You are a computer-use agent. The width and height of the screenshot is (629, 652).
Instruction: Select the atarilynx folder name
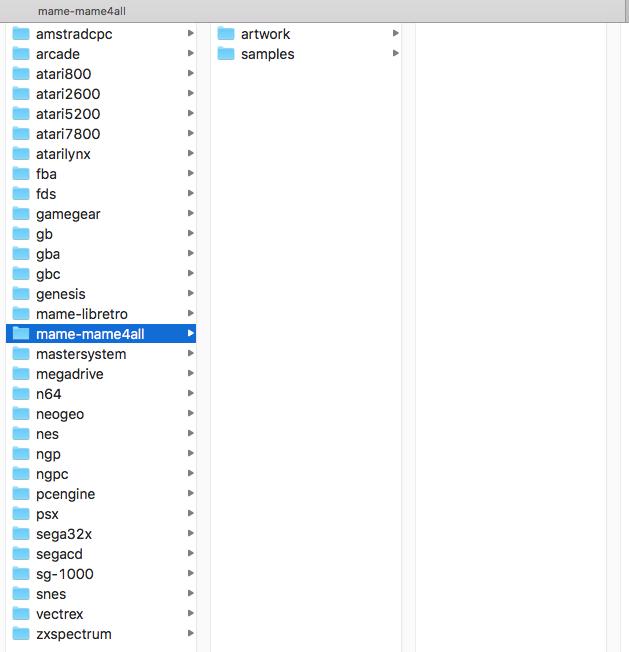point(63,154)
